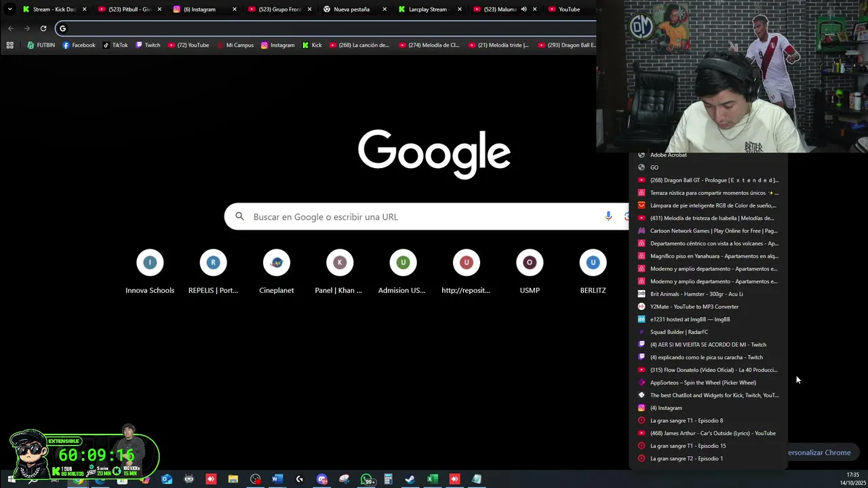Click the Google search box
The width and height of the screenshot is (868, 488).
click(x=427, y=217)
